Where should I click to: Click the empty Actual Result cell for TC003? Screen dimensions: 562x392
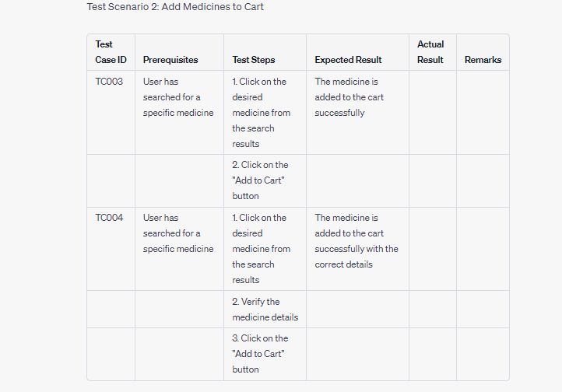pos(433,113)
